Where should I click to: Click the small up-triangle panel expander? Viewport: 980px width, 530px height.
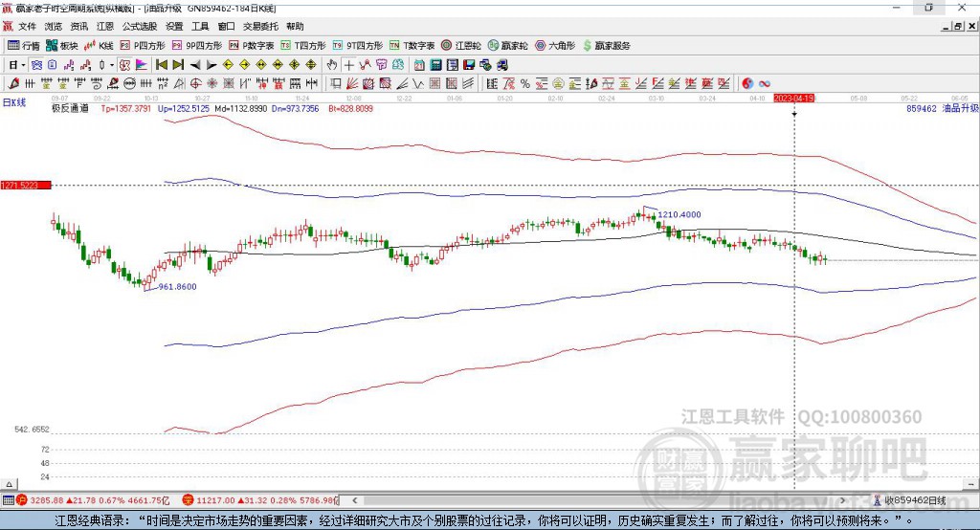point(9,484)
